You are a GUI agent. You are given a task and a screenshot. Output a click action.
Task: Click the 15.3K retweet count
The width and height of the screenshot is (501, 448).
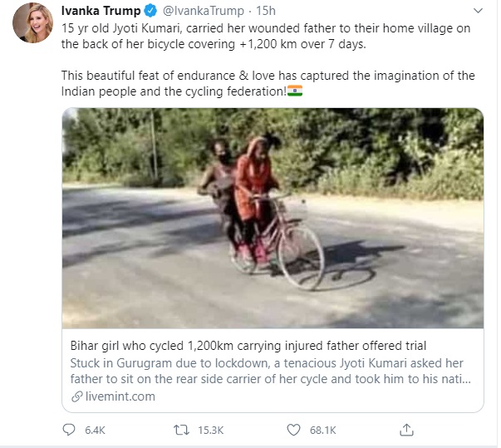pos(210,430)
